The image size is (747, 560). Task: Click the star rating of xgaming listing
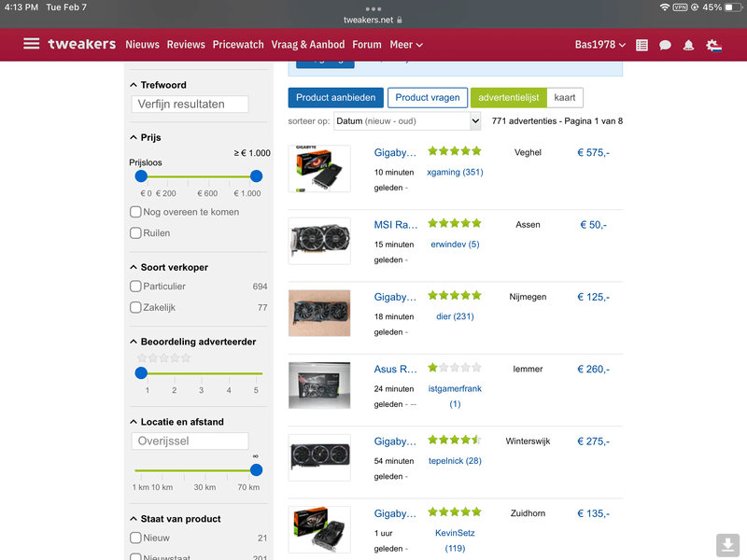[x=455, y=151]
